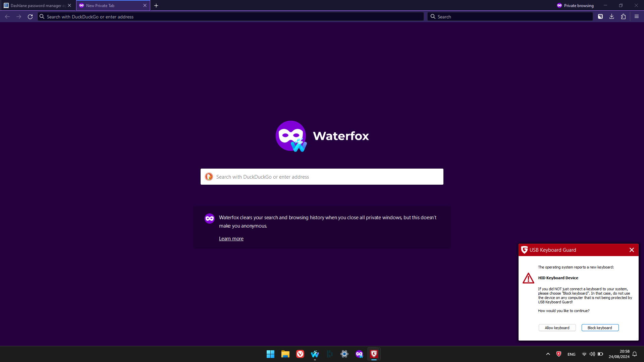Open a new tab with plus button
The height and width of the screenshot is (362, 644).
(x=156, y=6)
